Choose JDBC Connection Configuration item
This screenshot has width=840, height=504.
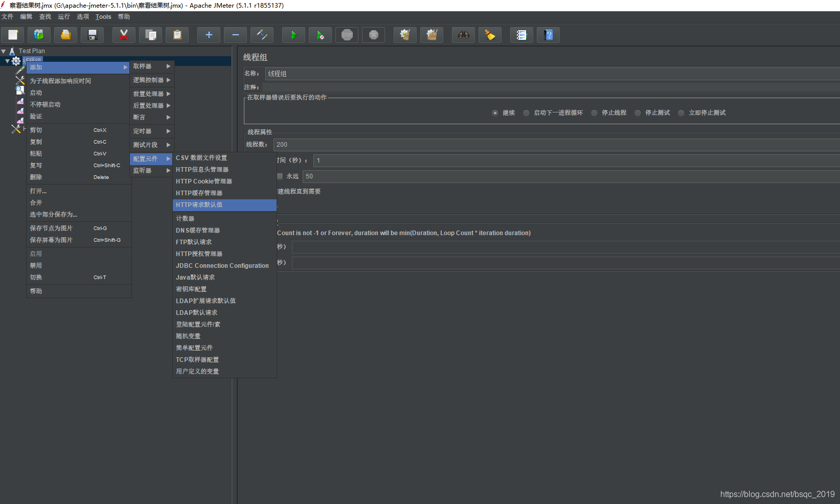(x=224, y=266)
